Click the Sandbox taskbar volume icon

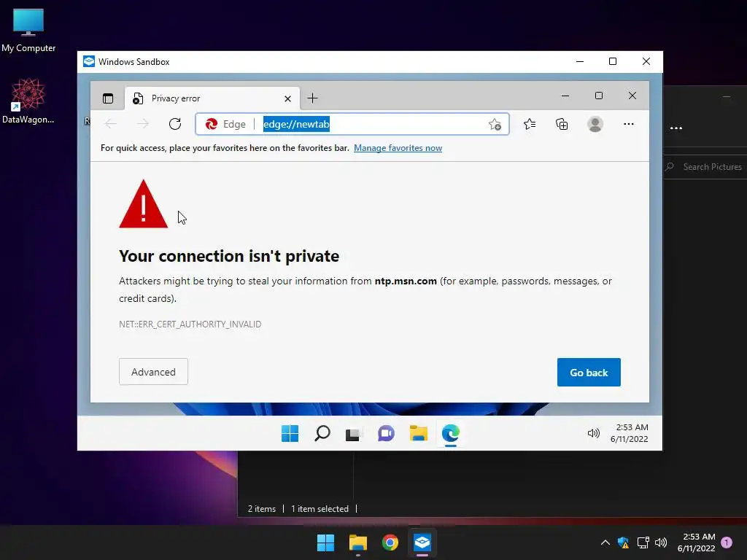(593, 433)
